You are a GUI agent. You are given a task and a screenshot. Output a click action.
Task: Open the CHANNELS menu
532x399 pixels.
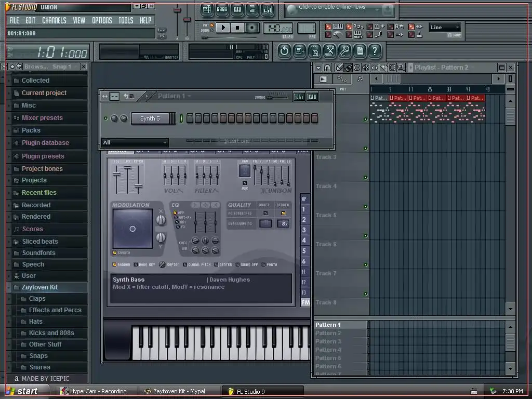point(54,20)
